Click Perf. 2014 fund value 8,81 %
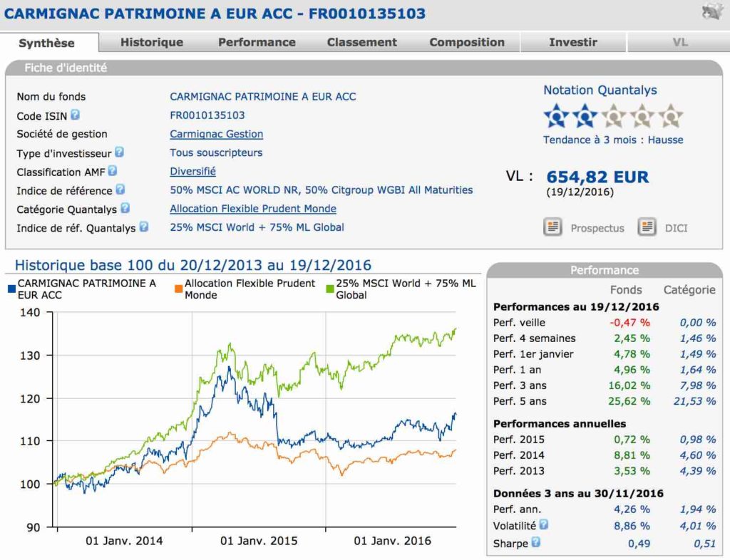Viewport: 730px width, 560px height. coord(632,455)
